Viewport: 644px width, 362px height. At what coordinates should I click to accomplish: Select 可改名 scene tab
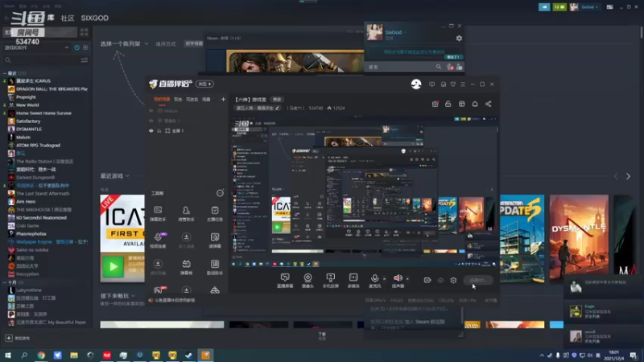coord(192,99)
